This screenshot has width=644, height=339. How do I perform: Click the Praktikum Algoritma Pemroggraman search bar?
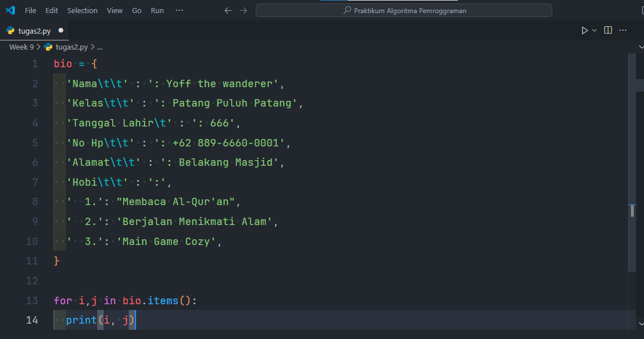404,10
